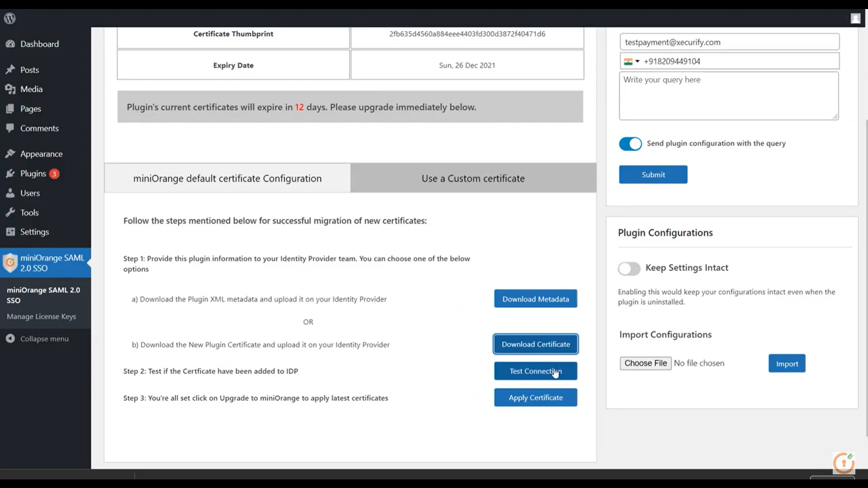The width and height of the screenshot is (868, 488).
Task: Click the Import Configurations heading
Action: (665, 334)
